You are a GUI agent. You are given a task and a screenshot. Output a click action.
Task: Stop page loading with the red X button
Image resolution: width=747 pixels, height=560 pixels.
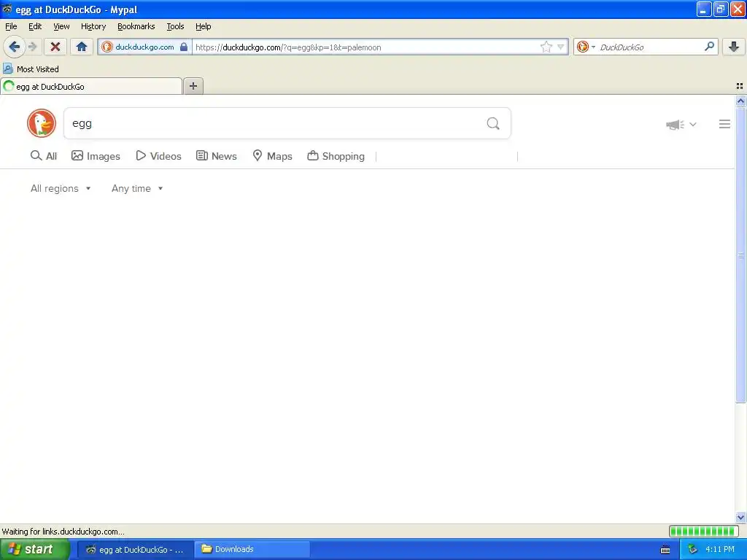click(x=55, y=47)
